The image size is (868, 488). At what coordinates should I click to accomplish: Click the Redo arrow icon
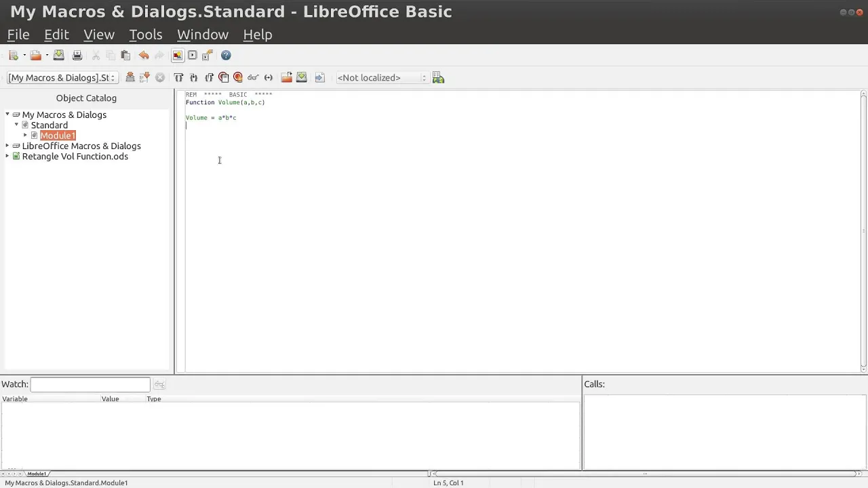(x=159, y=56)
